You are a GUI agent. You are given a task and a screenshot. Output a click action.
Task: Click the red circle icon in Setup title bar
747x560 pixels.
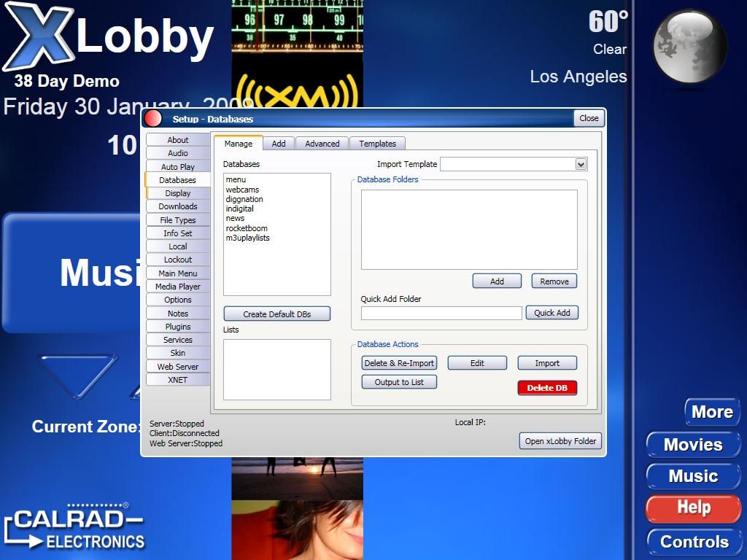[x=153, y=119]
